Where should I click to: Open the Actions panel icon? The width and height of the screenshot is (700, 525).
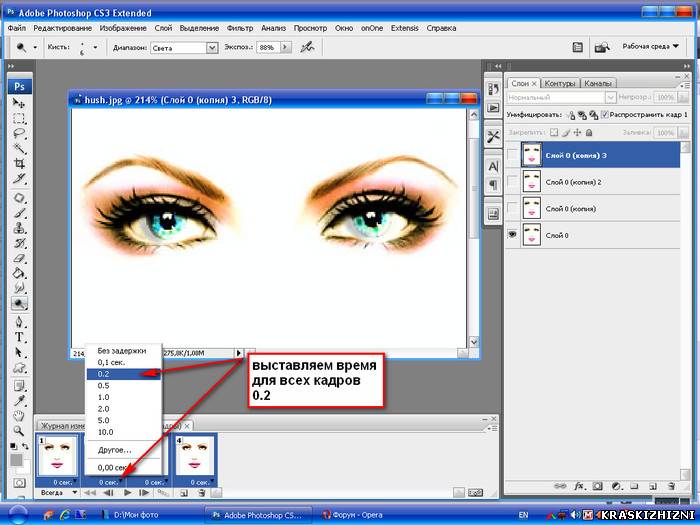coord(493,108)
